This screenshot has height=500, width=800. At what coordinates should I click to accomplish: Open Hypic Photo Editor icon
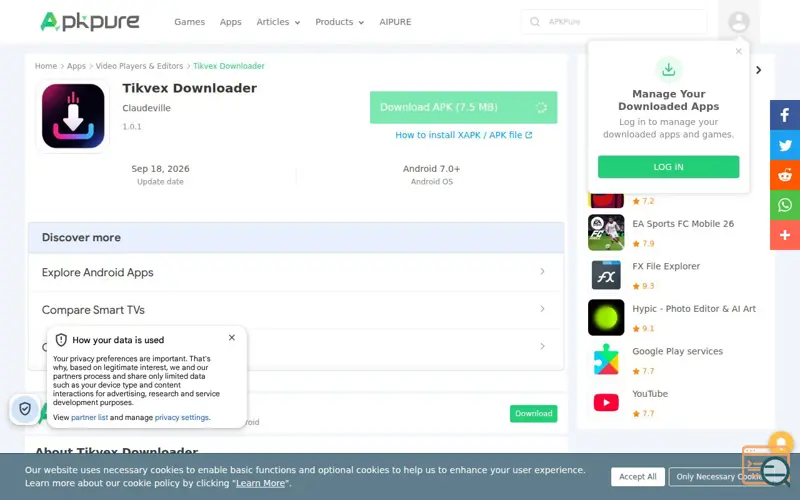pyautogui.click(x=606, y=317)
